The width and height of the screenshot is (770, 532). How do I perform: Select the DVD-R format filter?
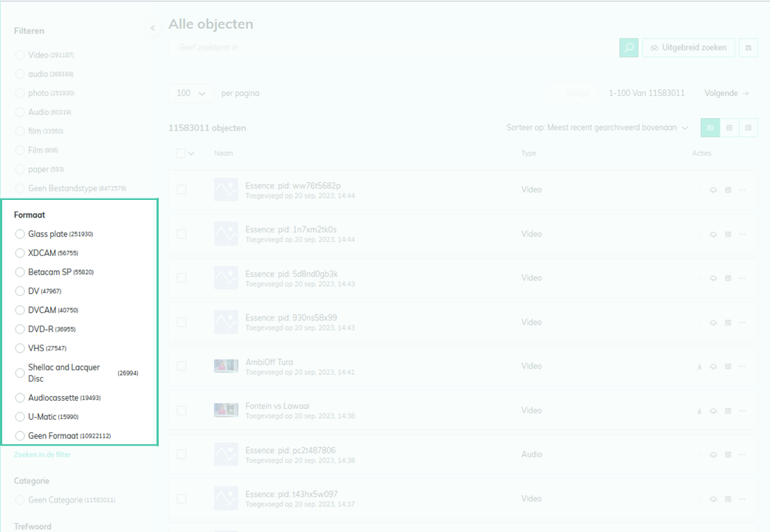click(x=20, y=329)
